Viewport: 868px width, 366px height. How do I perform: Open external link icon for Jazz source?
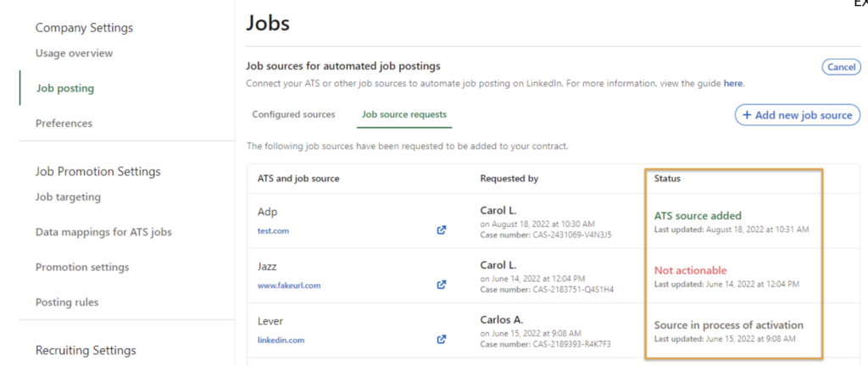point(441,285)
